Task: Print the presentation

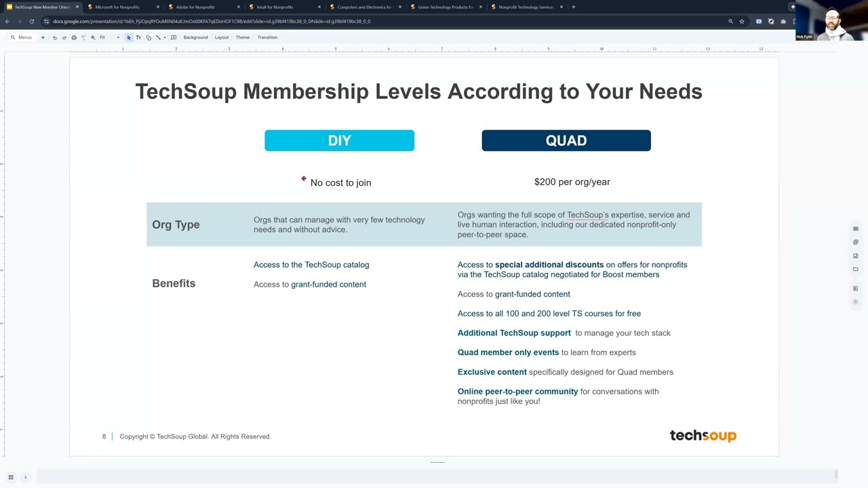Action: point(74,37)
